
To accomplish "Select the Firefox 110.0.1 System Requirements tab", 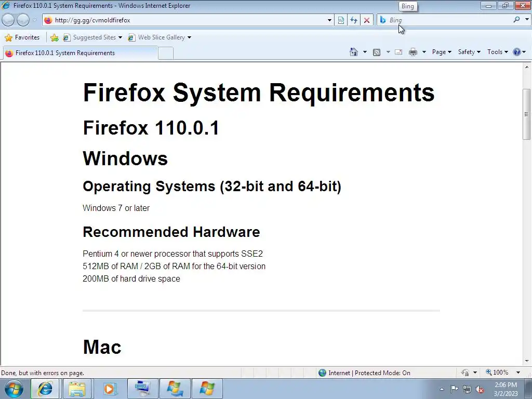I will point(80,53).
